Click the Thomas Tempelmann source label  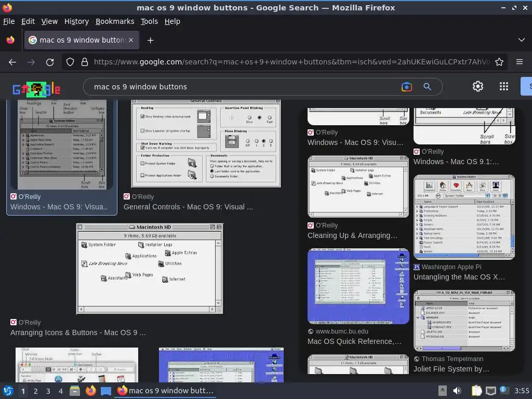click(453, 359)
